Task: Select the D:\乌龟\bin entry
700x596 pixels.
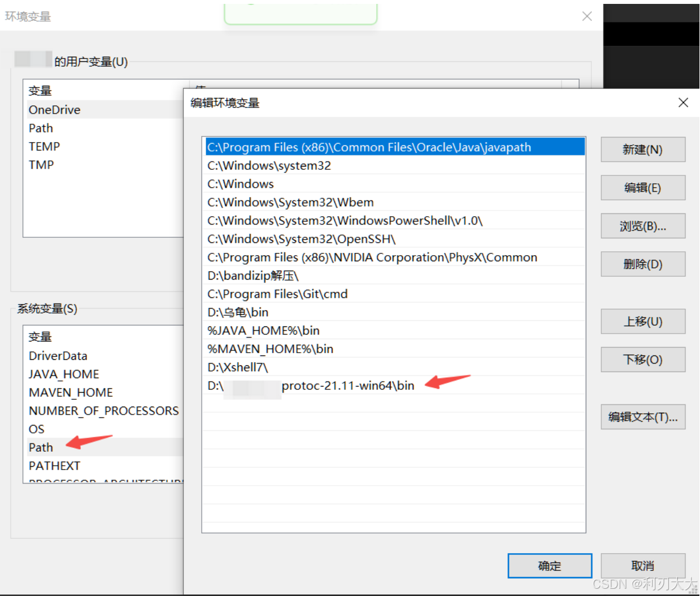Action: coord(395,312)
